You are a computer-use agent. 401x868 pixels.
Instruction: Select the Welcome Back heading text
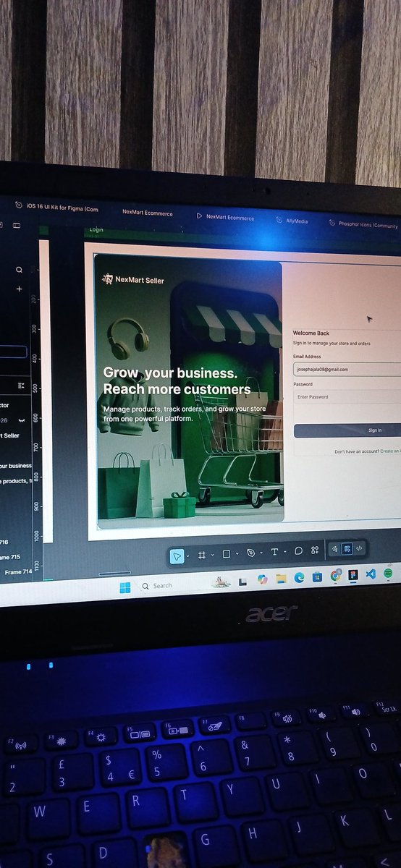tap(311, 333)
